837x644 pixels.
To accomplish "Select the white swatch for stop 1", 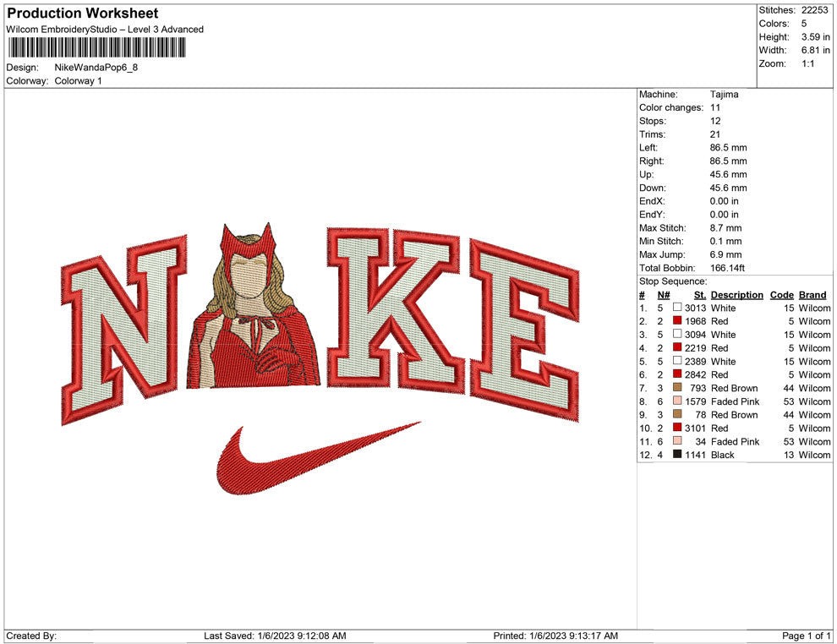I will (x=677, y=308).
